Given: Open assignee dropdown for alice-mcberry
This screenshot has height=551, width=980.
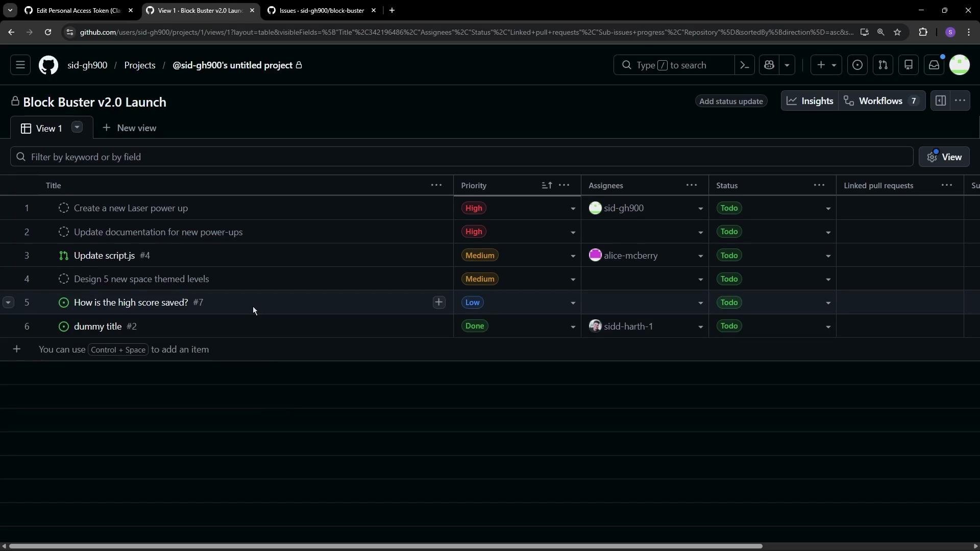Looking at the screenshot, I should 700,256.
